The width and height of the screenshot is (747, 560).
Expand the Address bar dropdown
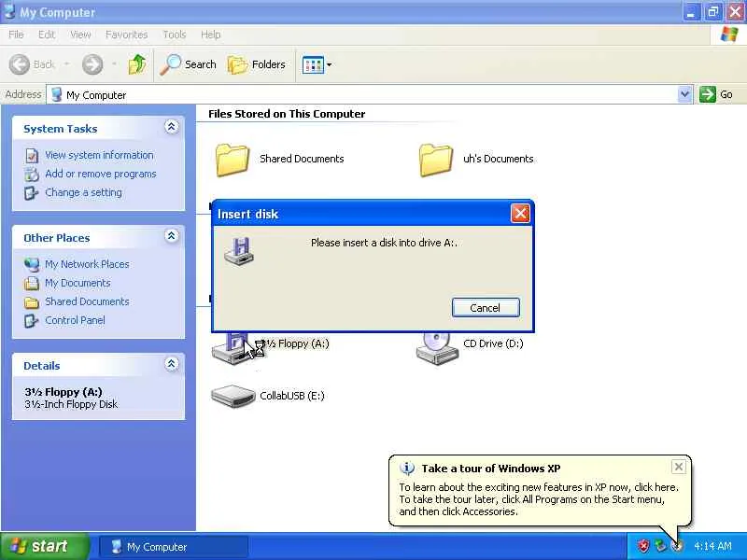pyautogui.click(x=684, y=94)
